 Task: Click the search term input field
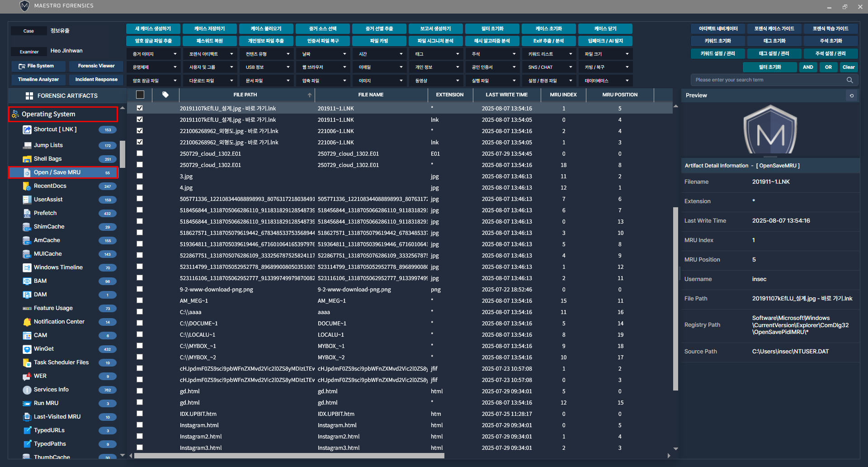769,80
